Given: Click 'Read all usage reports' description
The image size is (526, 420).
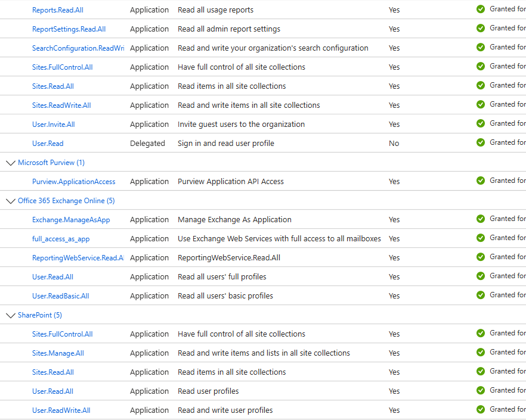Looking at the screenshot, I should [x=215, y=10].
